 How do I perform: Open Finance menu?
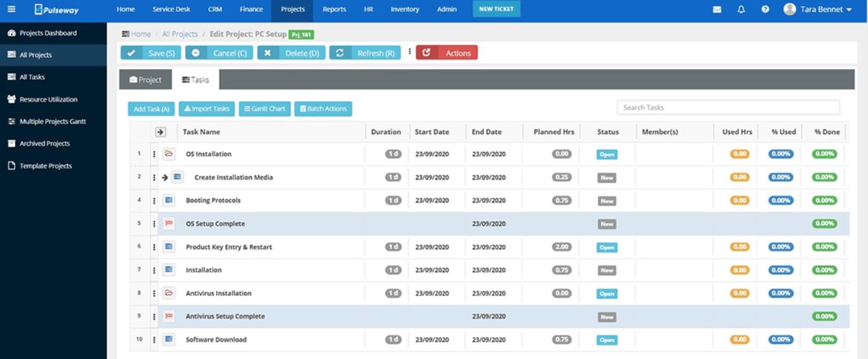click(x=251, y=9)
